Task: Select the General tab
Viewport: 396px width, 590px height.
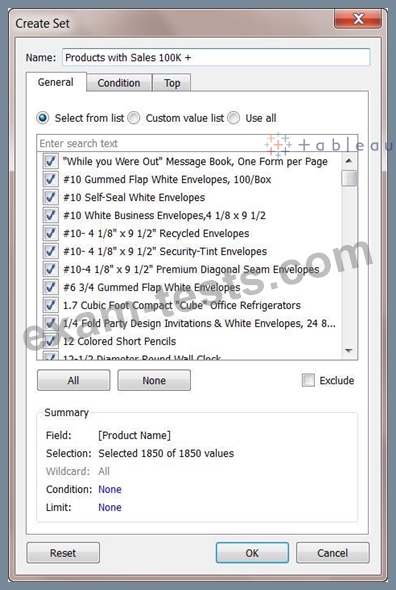Action: pyautogui.click(x=56, y=82)
